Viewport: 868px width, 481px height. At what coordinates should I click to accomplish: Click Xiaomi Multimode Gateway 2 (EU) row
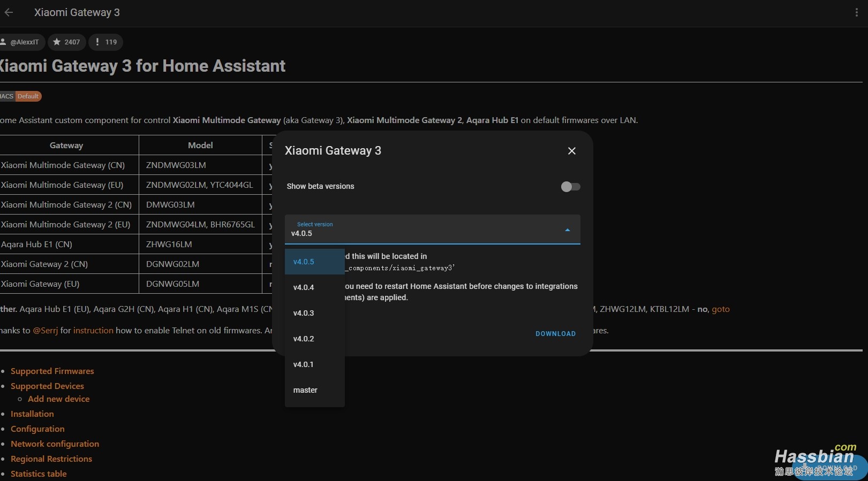point(69,224)
